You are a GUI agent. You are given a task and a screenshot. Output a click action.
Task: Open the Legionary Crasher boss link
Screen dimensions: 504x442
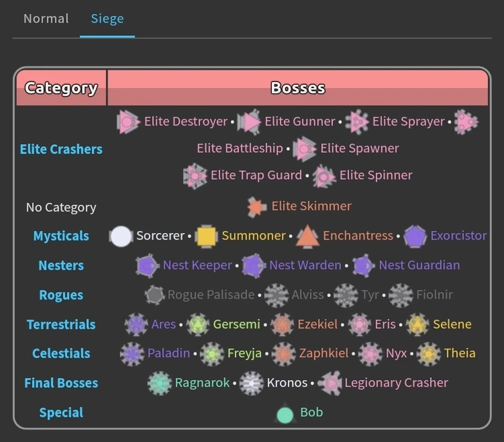[396, 383]
